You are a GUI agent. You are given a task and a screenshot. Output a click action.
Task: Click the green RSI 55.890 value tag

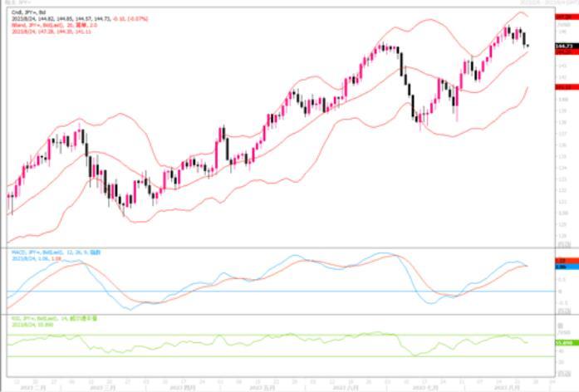tap(566, 342)
